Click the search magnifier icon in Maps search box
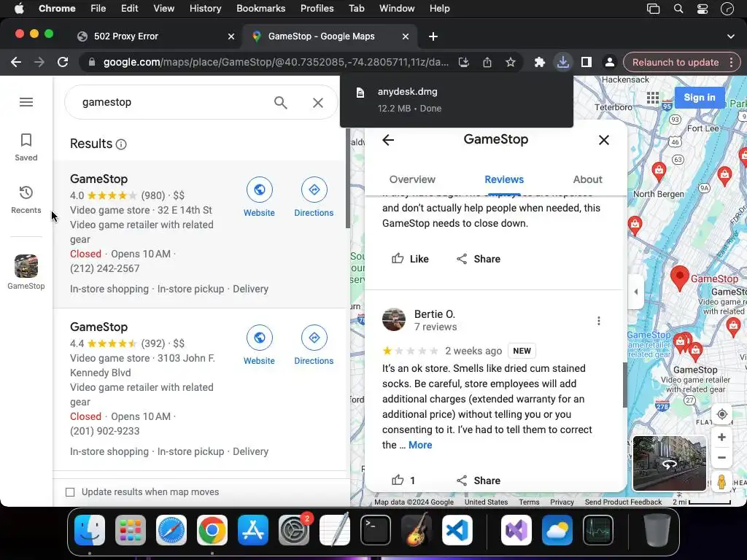This screenshot has width=747, height=560. coord(281,102)
